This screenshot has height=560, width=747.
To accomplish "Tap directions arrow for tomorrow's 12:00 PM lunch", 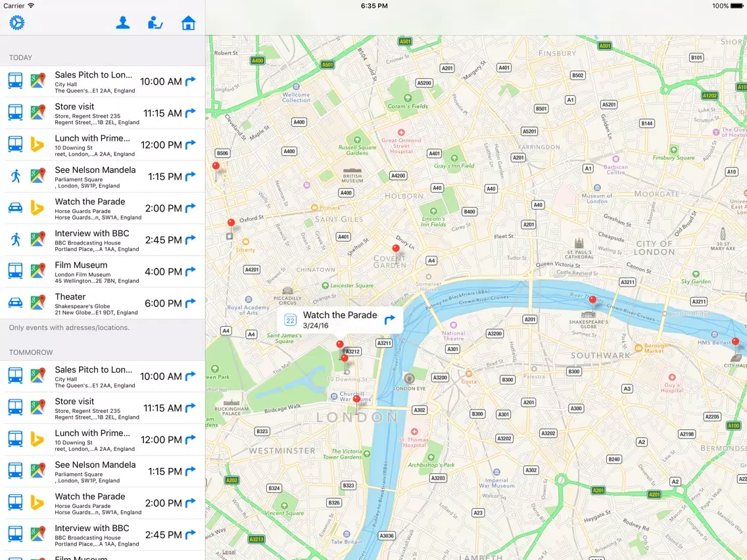I will click(191, 439).
